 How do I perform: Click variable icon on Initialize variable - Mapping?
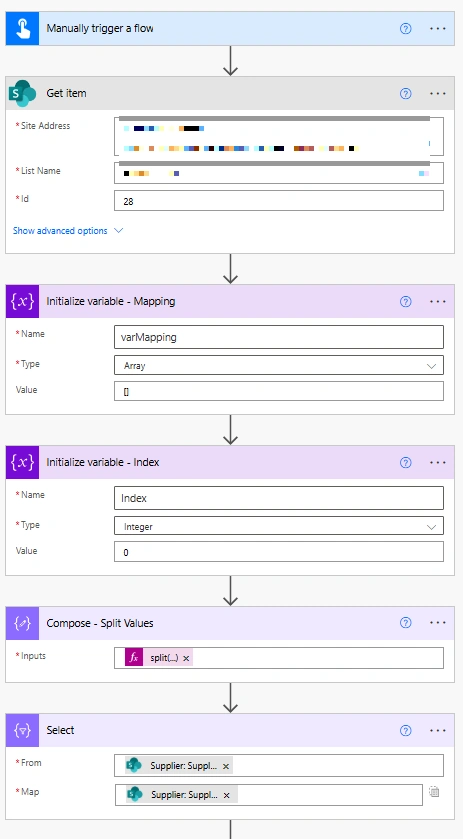(x=22, y=301)
